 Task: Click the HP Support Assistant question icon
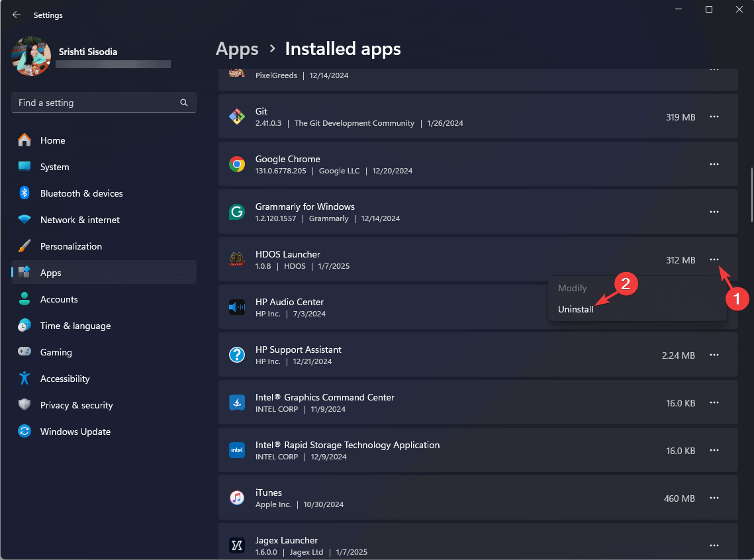[236, 355]
